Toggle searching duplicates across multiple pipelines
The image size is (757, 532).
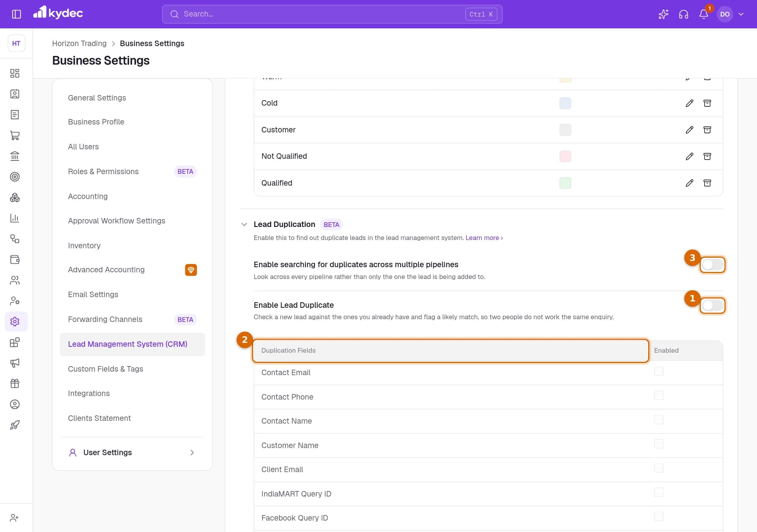[712, 265]
